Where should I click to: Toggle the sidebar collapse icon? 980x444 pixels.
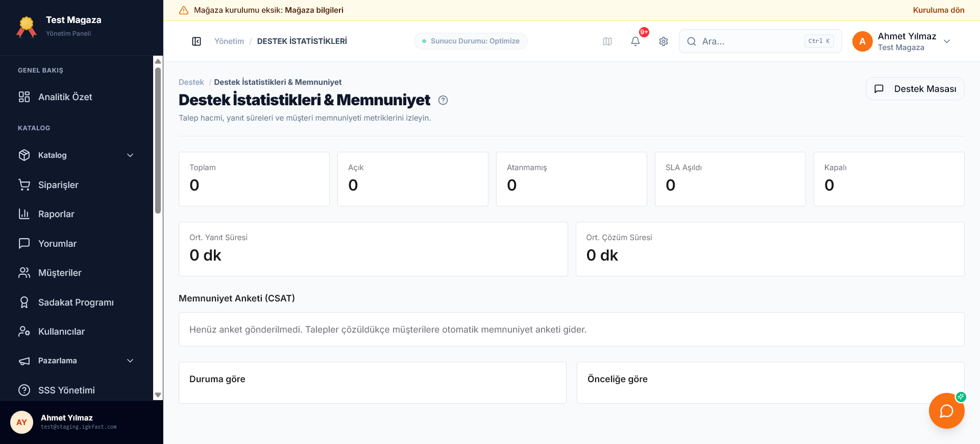[x=197, y=41]
